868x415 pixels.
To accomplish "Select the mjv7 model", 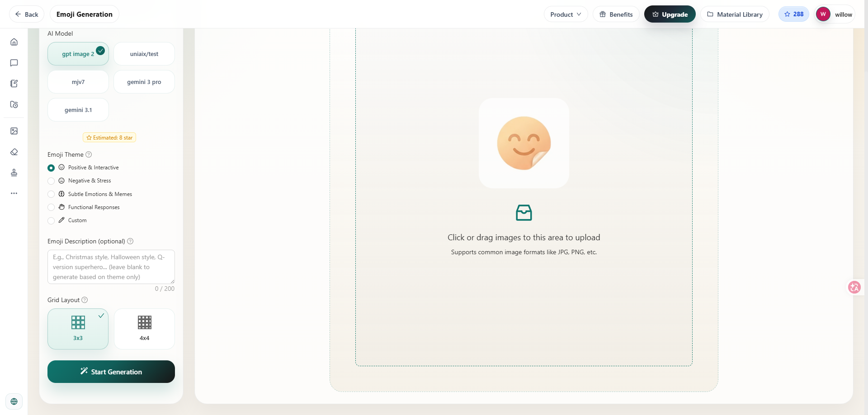I will [78, 82].
